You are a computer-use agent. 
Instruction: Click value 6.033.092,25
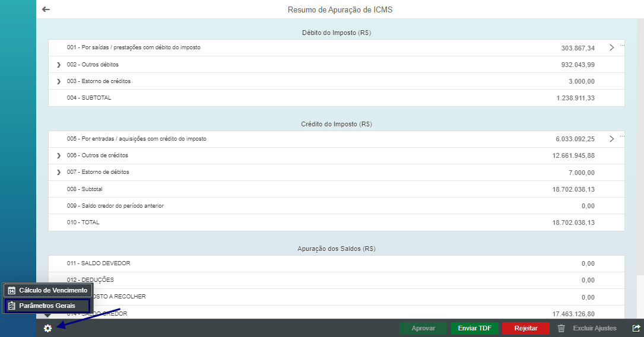point(575,139)
